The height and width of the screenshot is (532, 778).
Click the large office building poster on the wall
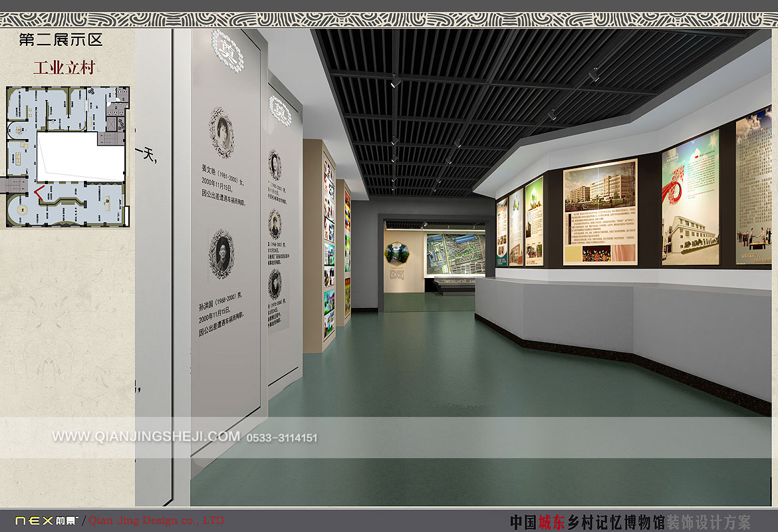pos(600,212)
